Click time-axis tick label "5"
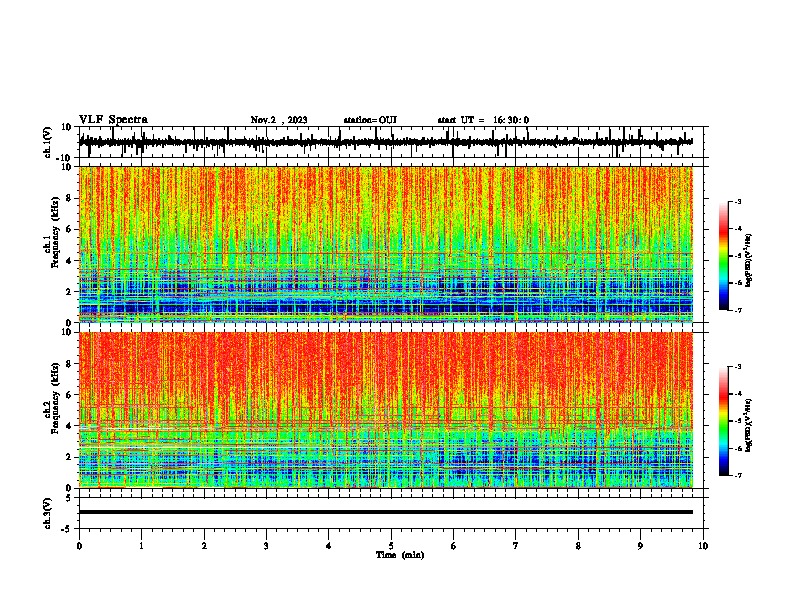 click(391, 546)
